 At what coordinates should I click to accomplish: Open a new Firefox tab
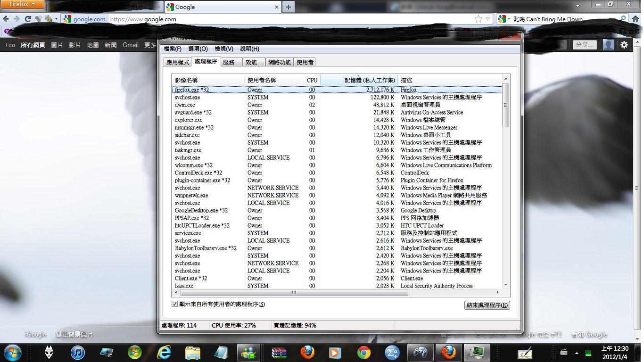point(288,7)
